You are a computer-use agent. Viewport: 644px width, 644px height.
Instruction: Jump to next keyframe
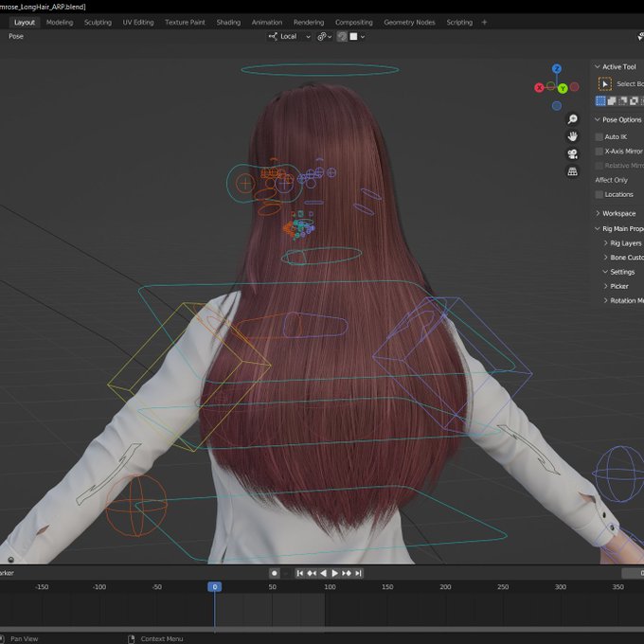point(347,573)
